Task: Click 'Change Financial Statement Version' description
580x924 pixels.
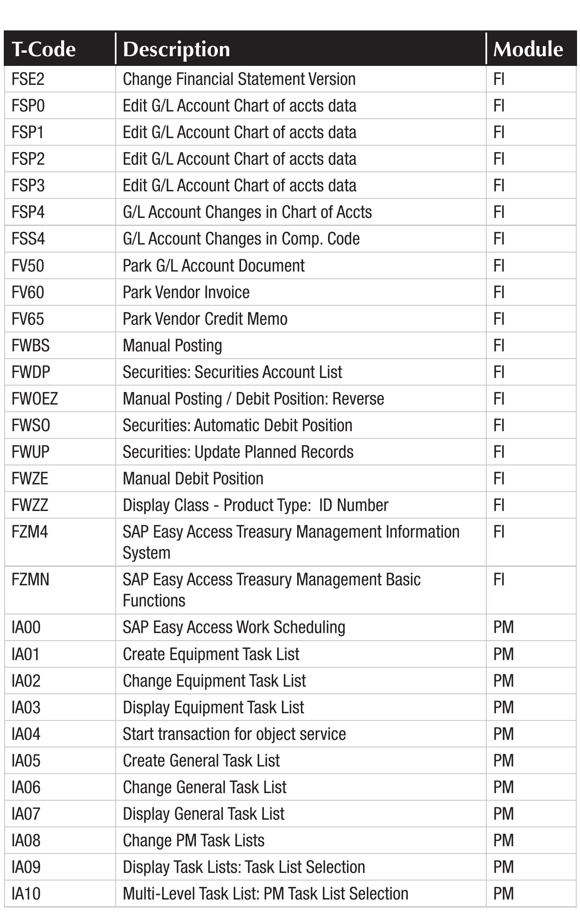Action: coord(239,79)
